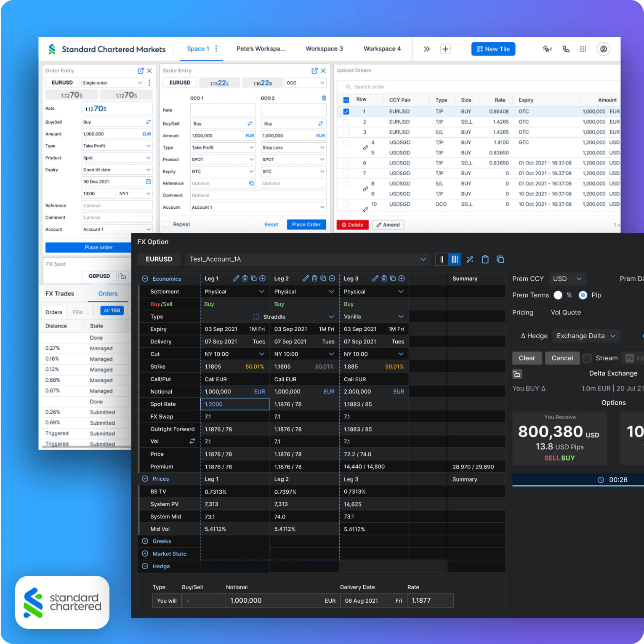644x644 pixels.
Task: Select the Pip premium terms radio
Action: (x=583, y=295)
